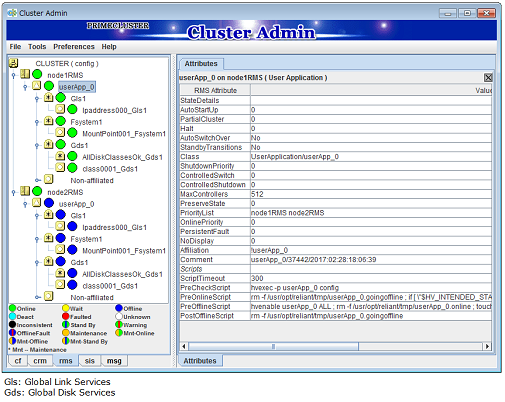The width and height of the screenshot is (505, 402).
Task: Click green circle beside Ipaddress000_Gls1 under node1RMS
Action: [72, 109]
